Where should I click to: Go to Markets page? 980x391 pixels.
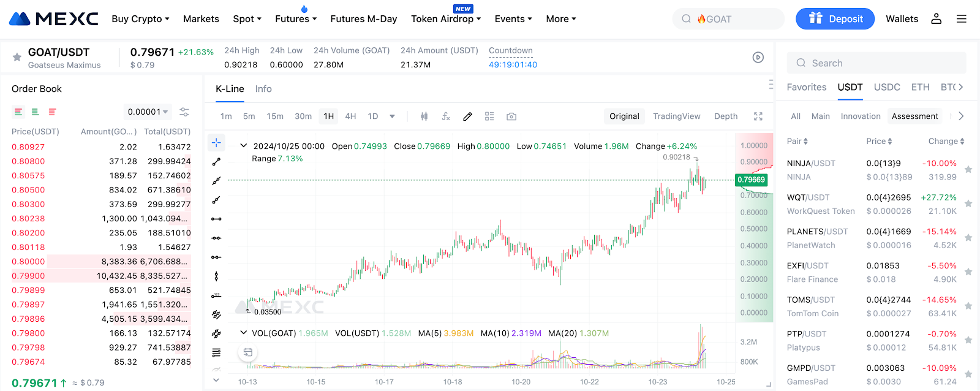click(x=201, y=19)
